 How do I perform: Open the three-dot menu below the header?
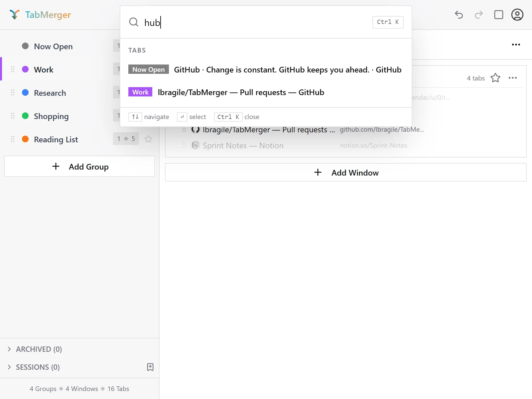click(x=516, y=45)
